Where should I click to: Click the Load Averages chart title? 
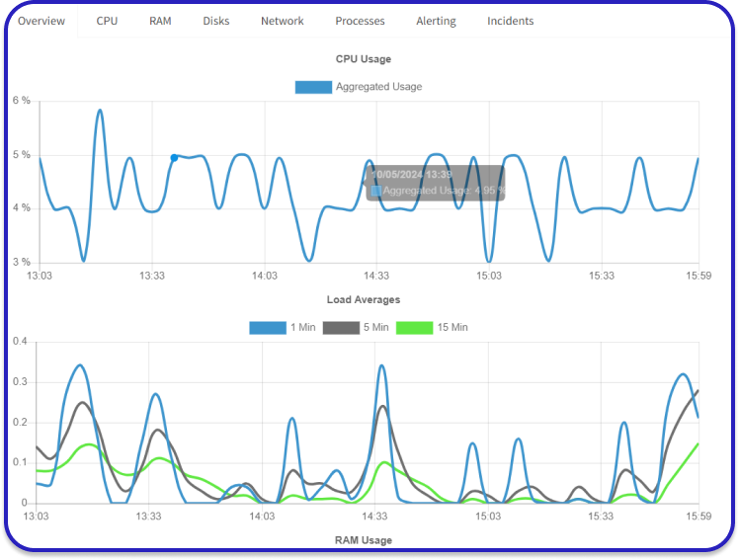pyautogui.click(x=363, y=299)
